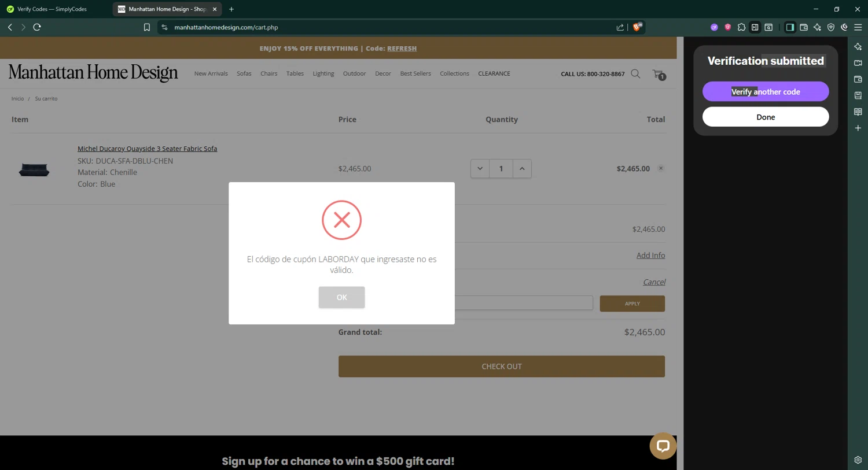
Task: Open the Decor menu
Action: pos(383,73)
